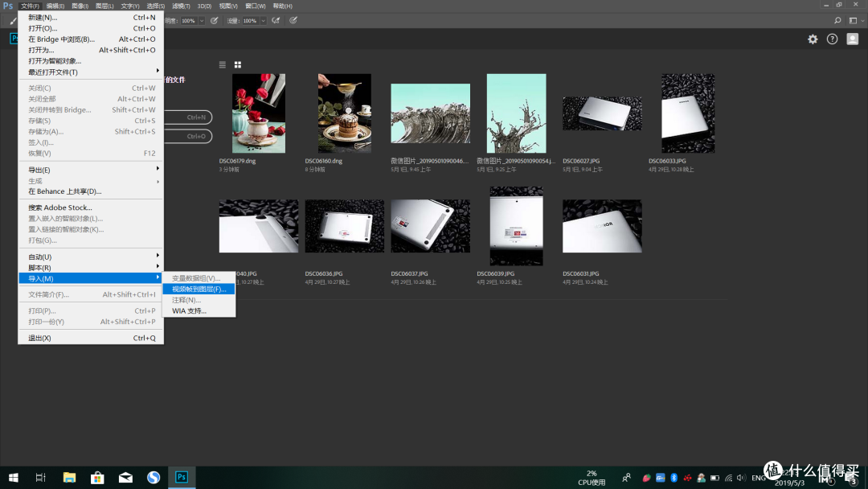Open DSC06039.JPG thumbnail

tap(517, 226)
